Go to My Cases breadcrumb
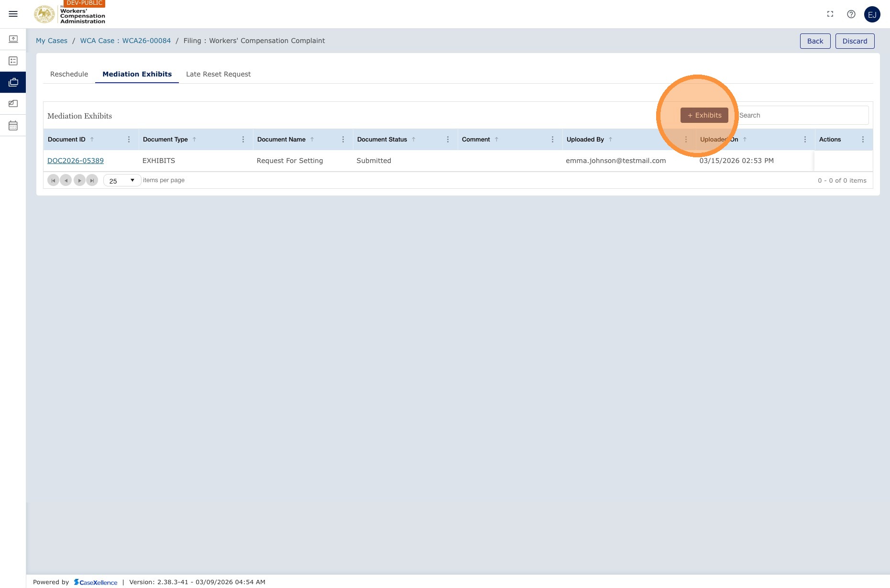 pos(52,41)
